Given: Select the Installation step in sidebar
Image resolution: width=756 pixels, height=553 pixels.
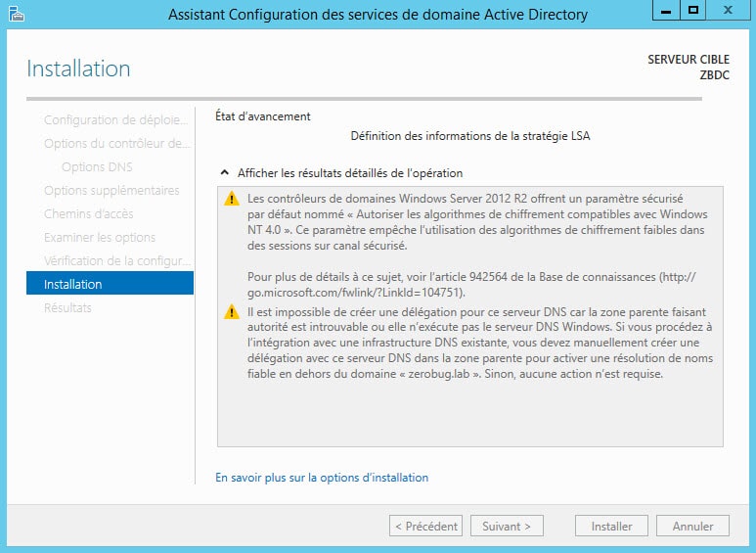Looking at the screenshot, I should pos(110,283).
